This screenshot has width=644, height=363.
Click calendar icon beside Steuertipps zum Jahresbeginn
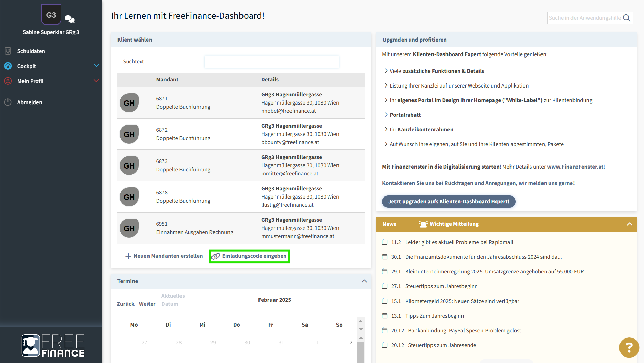pyautogui.click(x=385, y=286)
